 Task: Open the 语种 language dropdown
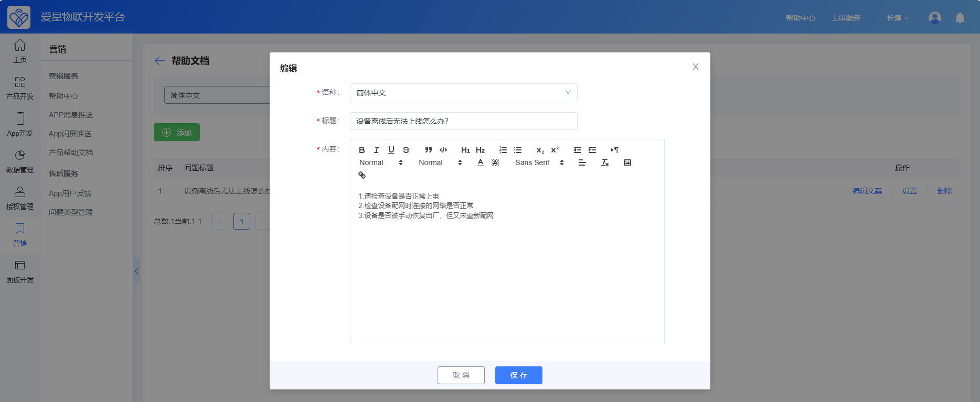(463, 92)
